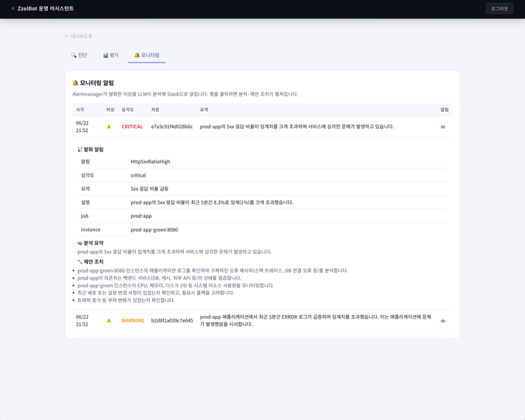
Task: Click the brain icon beside 분석 요약
Action: 80,243
